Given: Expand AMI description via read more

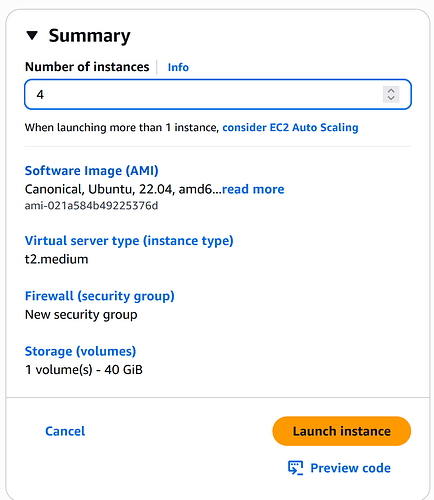Looking at the screenshot, I should pos(253,189).
